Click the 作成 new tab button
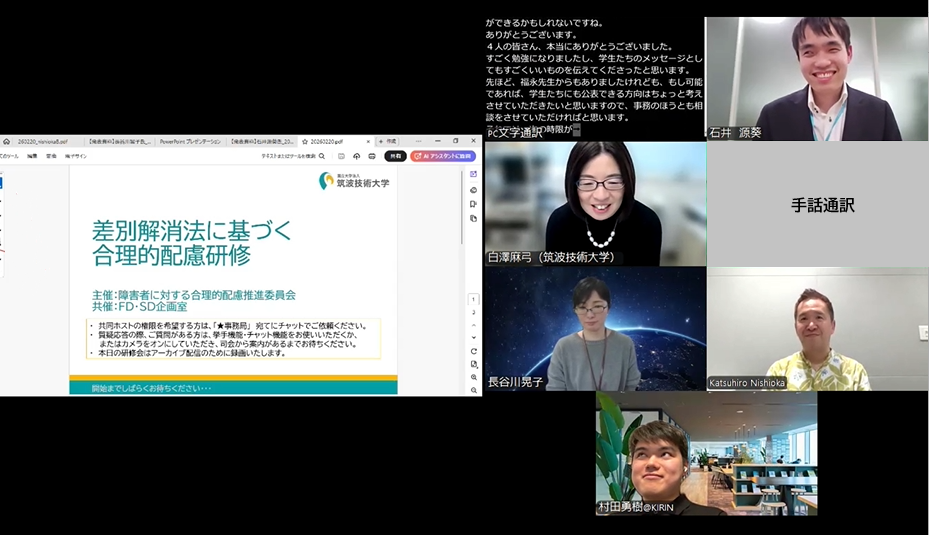 [x=388, y=142]
